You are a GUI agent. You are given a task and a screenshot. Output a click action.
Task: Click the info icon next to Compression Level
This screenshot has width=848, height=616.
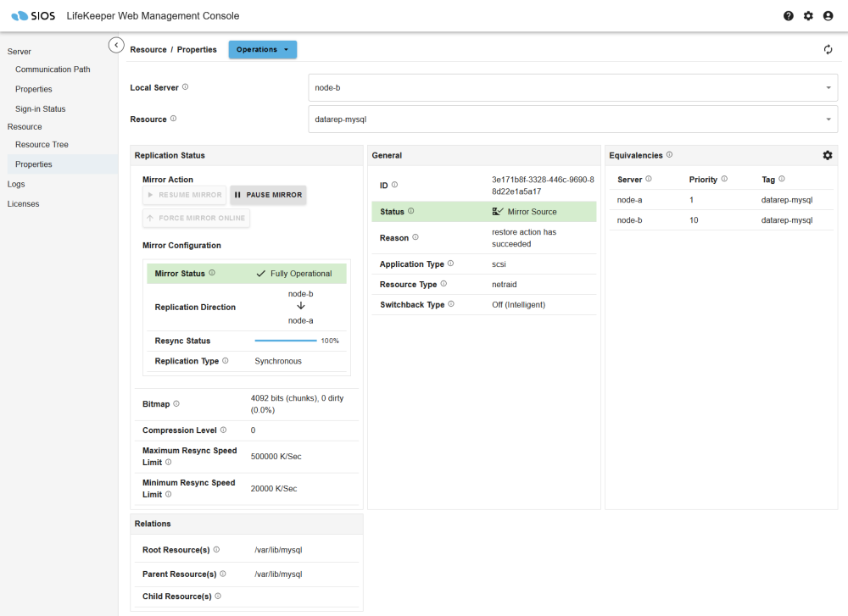pos(223,430)
